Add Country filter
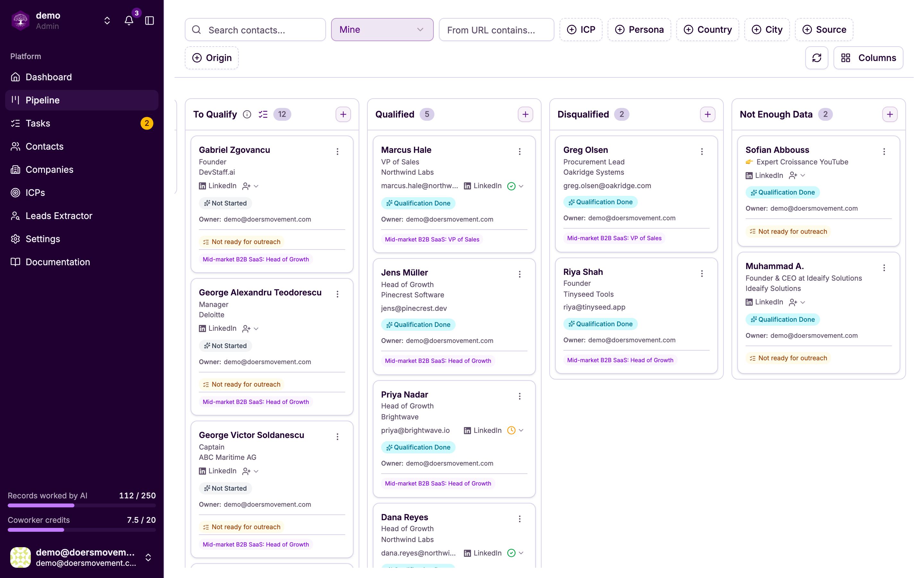The width and height of the screenshot is (924, 578). [x=707, y=30]
